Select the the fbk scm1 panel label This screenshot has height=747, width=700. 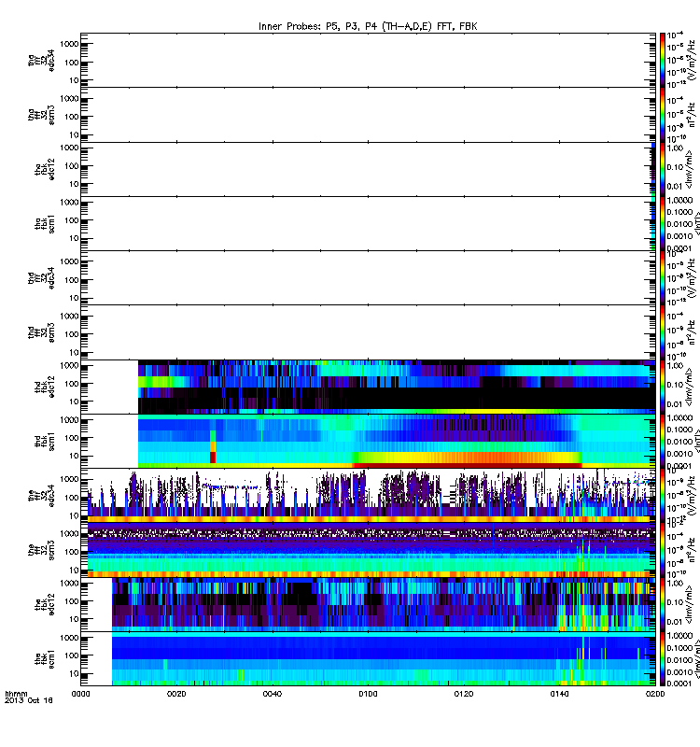tap(45, 659)
